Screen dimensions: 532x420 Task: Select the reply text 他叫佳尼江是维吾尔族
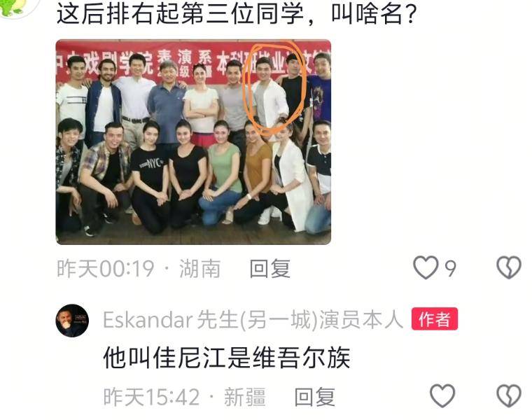[x=227, y=358]
